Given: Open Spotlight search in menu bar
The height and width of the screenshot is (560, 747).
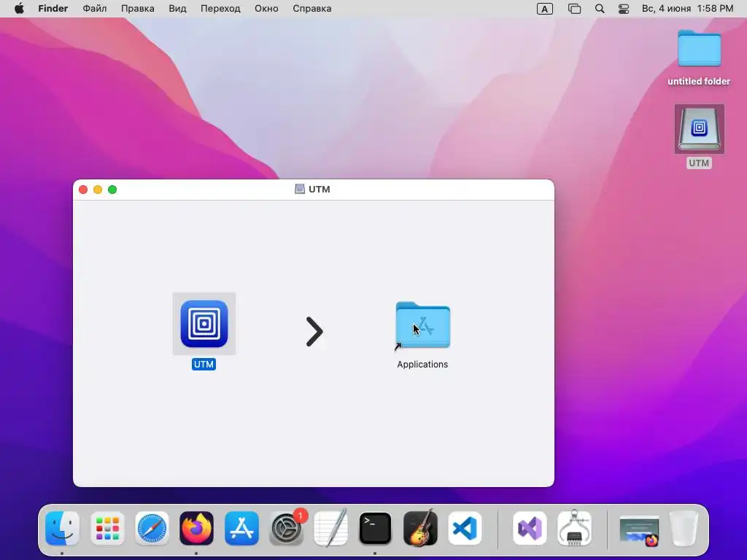Looking at the screenshot, I should coord(600,9).
